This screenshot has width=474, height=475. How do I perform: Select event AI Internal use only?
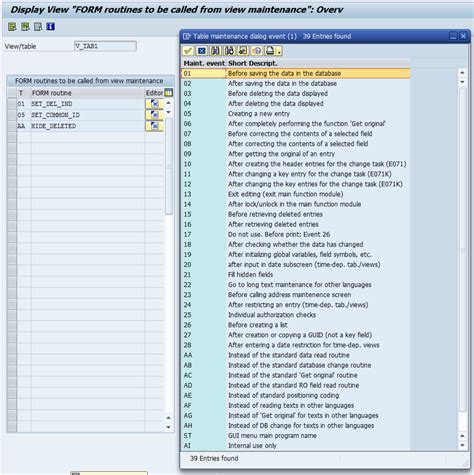coord(296,446)
